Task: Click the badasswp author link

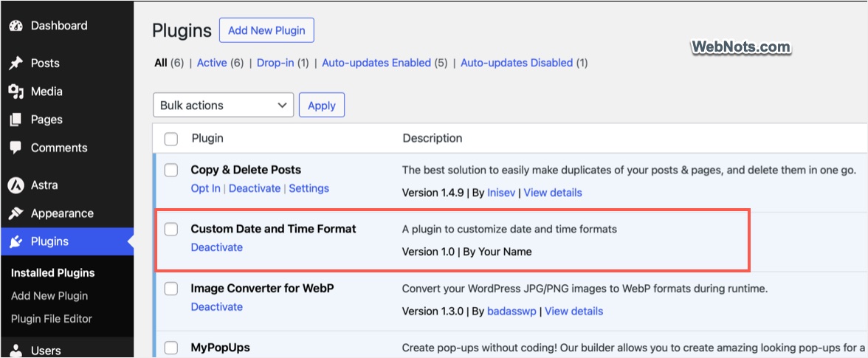Action: [512, 311]
